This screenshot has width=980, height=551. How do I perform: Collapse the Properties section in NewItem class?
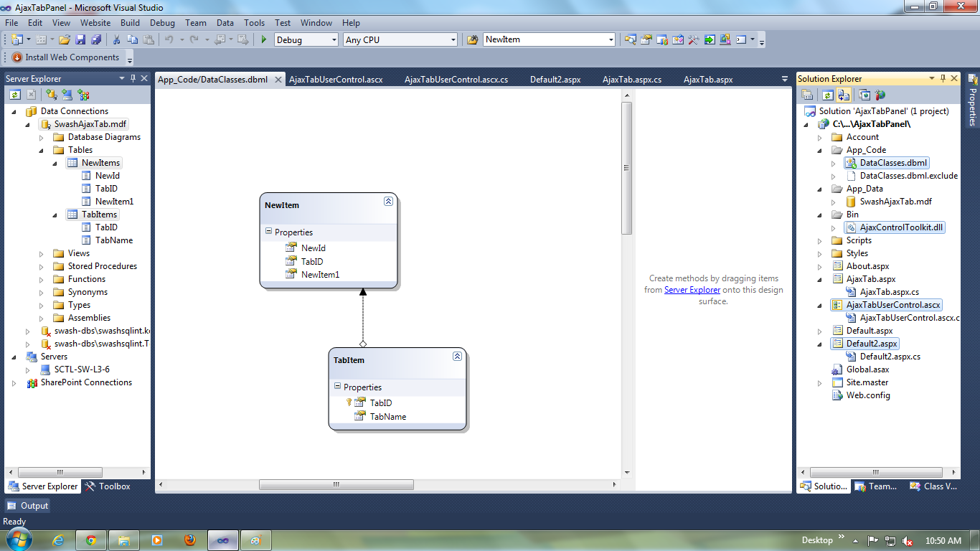pyautogui.click(x=268, y=232)
